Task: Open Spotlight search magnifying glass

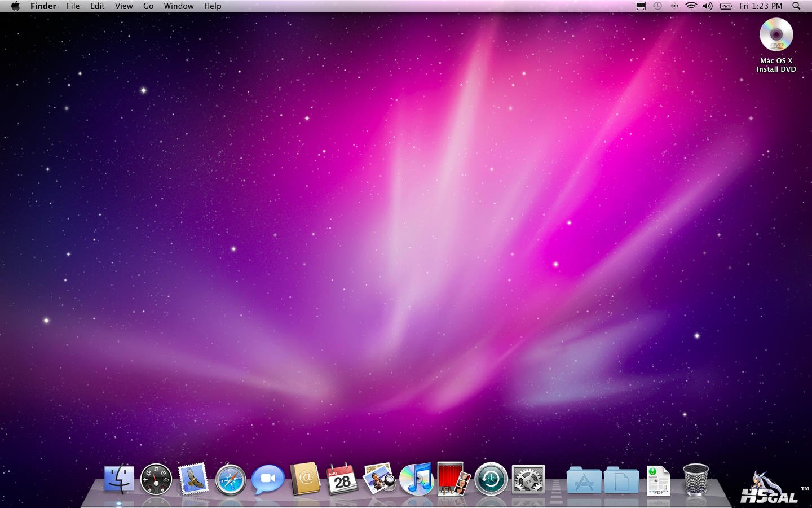Action: 796,6
